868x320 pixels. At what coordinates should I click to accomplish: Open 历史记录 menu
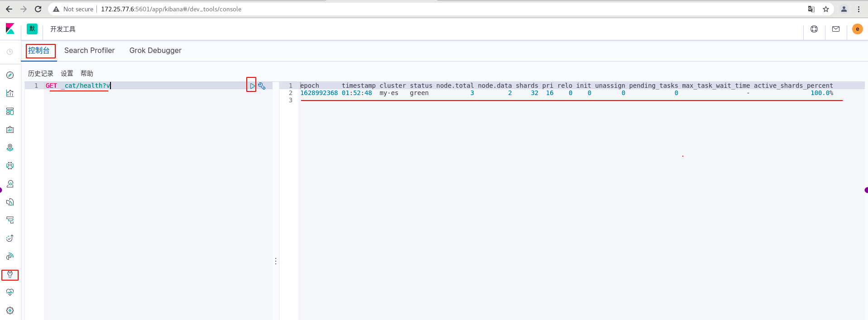[41, 73]
